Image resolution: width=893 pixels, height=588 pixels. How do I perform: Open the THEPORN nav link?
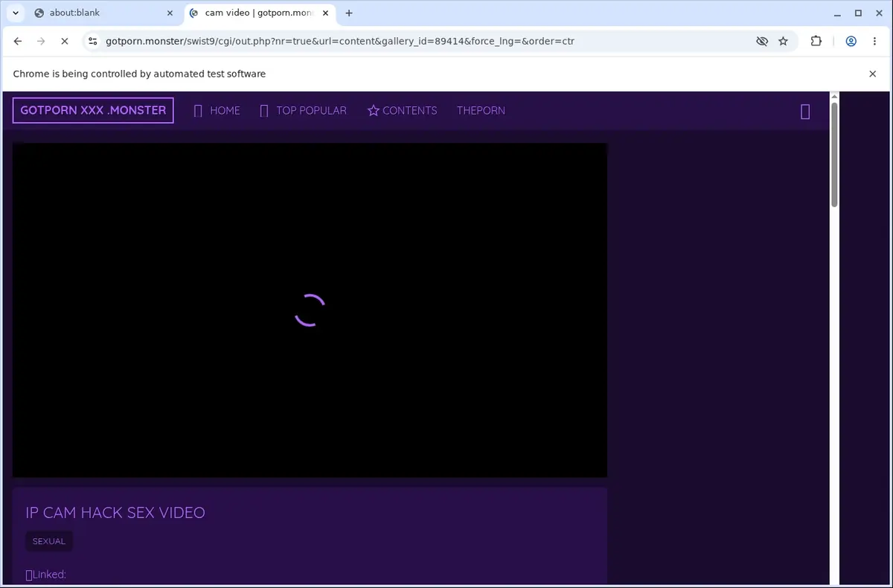pos(481,110)
